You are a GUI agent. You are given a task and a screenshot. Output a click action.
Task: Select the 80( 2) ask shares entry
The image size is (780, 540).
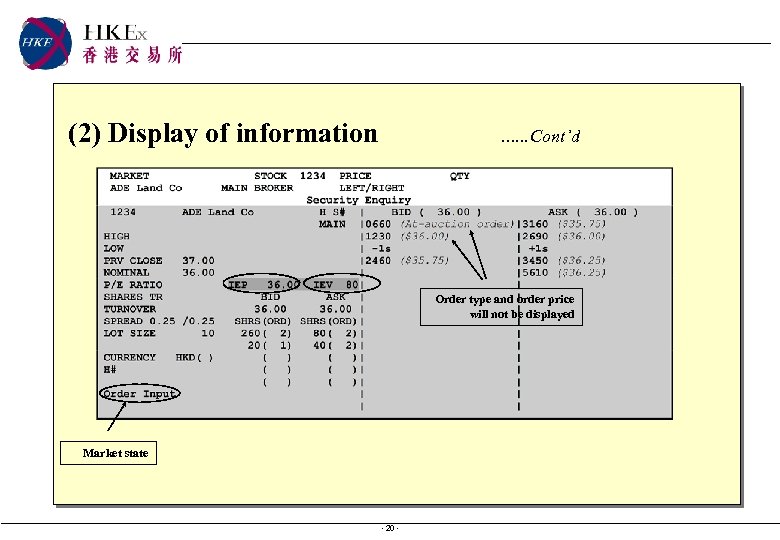pos(335,333)
